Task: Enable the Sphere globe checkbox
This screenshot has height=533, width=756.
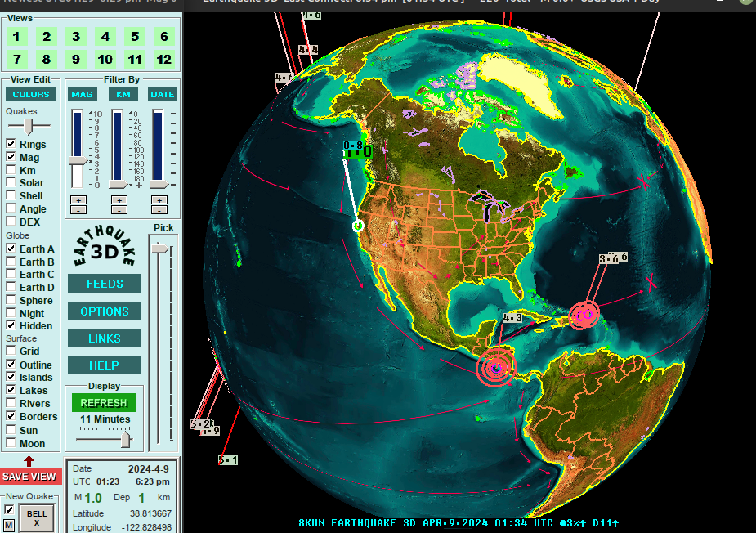Action: click(11, 300)
